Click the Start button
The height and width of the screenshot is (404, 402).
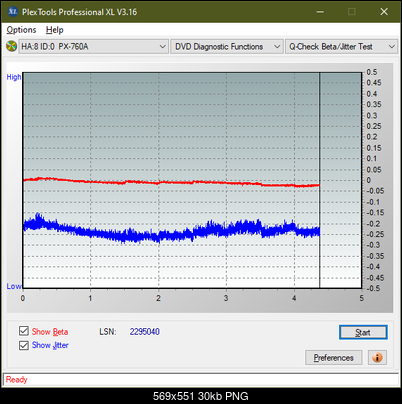point(363,332)
